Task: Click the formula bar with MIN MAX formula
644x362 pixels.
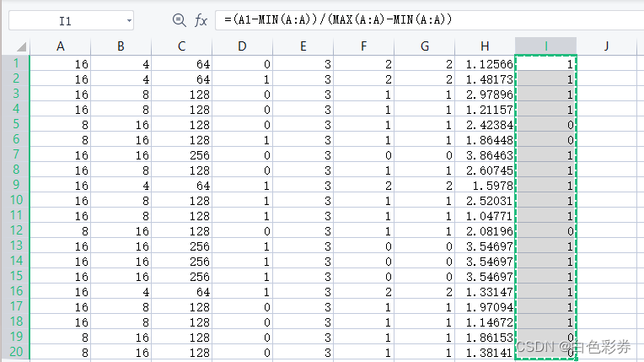Action: point(429,19)
